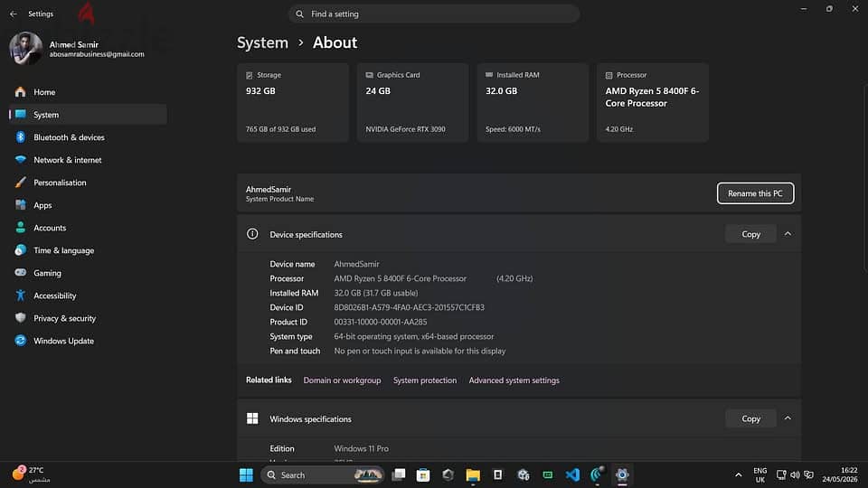Click the network display tray icon
Image resolution: width=868 pixels, height=488 pixels.
coord(781,474)
